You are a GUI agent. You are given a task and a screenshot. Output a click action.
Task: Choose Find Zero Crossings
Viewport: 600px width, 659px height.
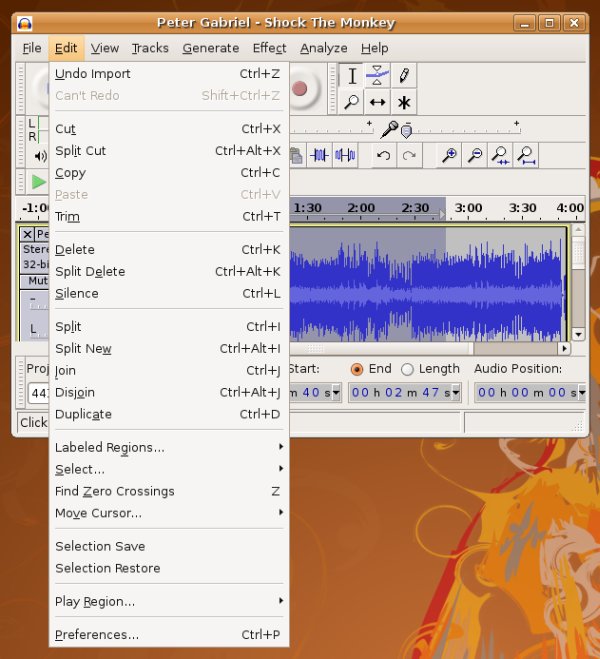[x=168, y=491]
